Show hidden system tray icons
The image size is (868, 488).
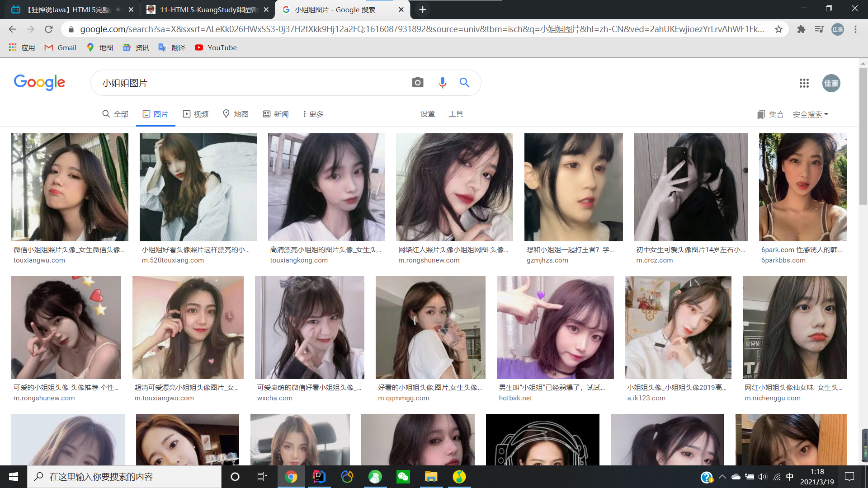pyautogui.click(x=722, y=477)
